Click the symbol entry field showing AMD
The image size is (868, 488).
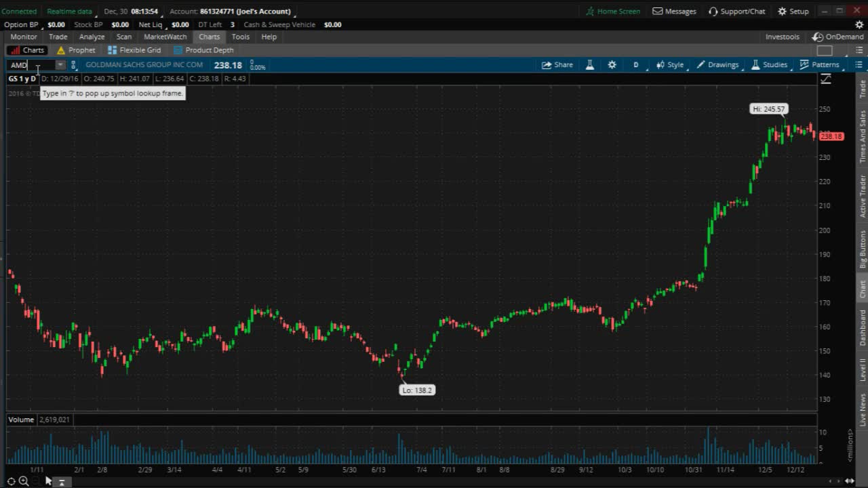pos(31,65)
